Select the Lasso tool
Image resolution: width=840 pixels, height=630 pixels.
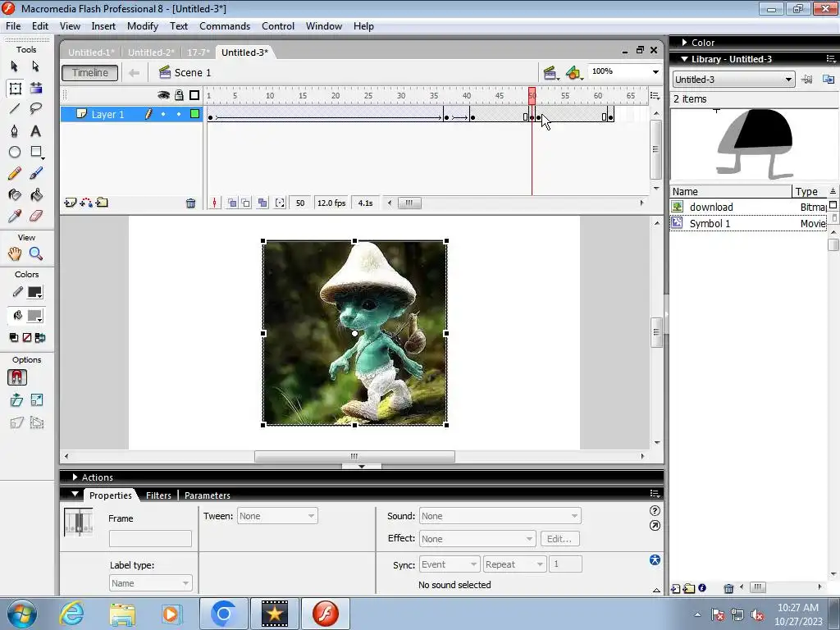pos(35,109)
